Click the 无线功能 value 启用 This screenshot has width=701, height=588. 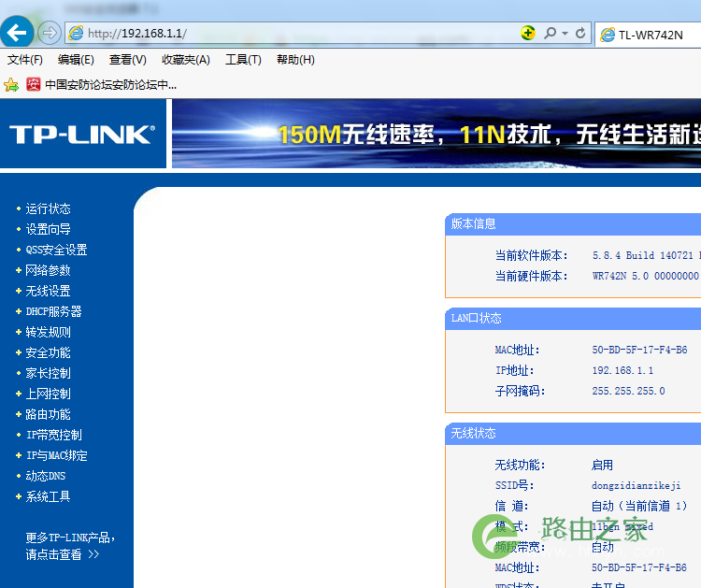pos(602,465)
